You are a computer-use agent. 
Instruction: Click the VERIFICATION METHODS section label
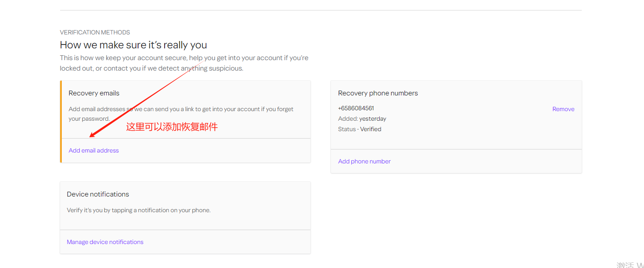pos(95,32)
